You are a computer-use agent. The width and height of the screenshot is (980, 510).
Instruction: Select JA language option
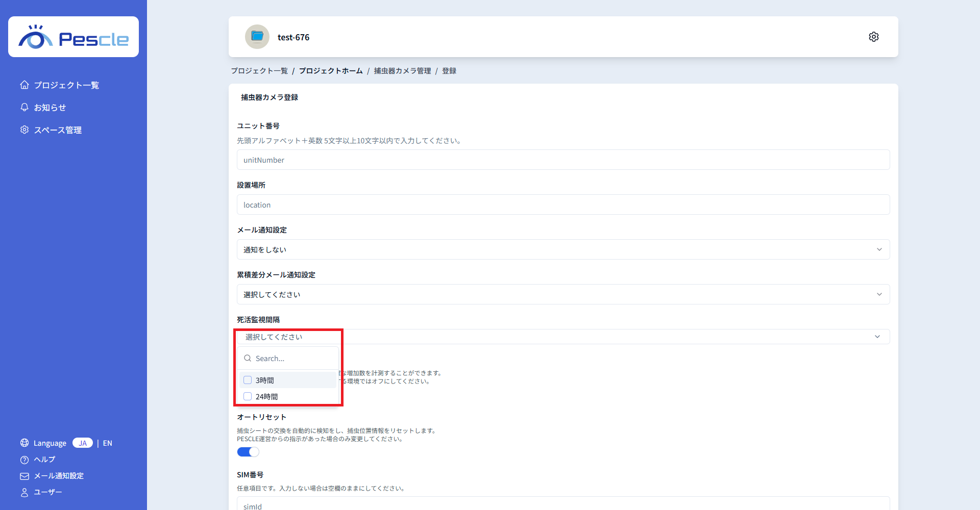(x=83, y=443)
